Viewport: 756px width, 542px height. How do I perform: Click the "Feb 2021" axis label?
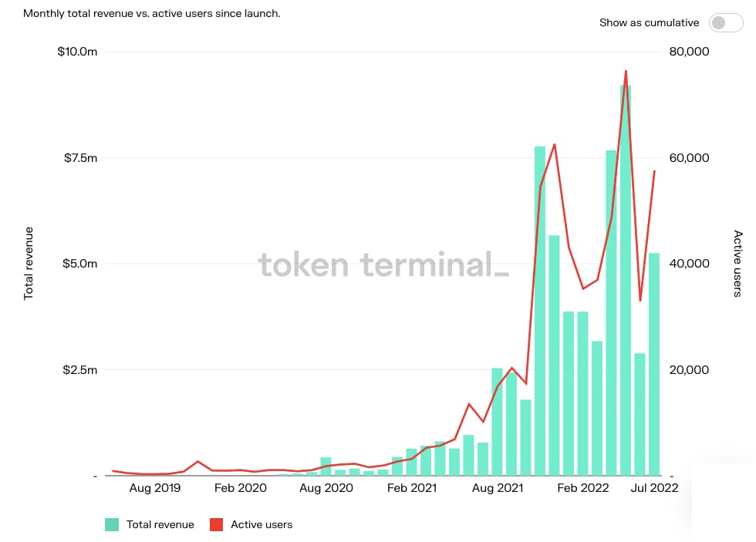click(413, 488)
